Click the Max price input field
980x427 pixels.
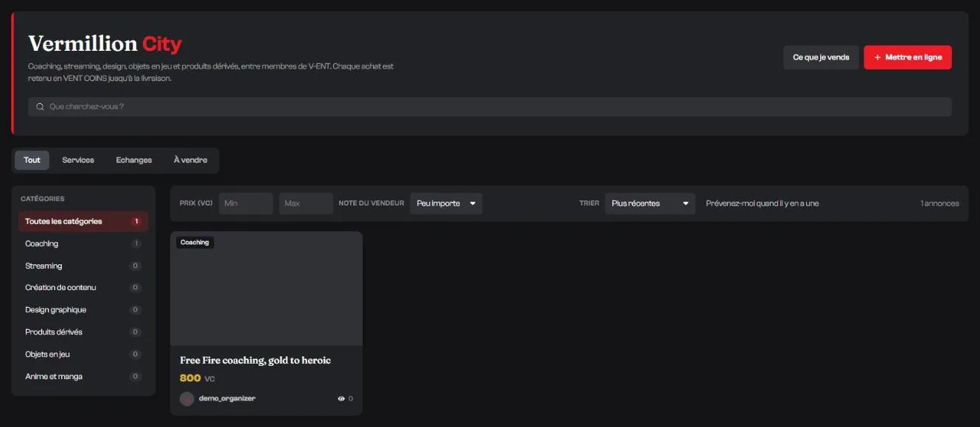pos(306,203)
